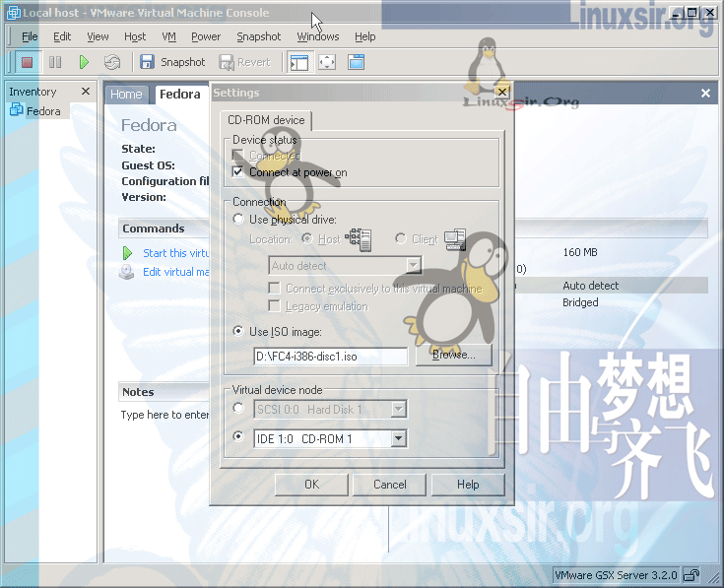Select the Host location radio button
The image size is (724, 588).
[x=307, y=238]
